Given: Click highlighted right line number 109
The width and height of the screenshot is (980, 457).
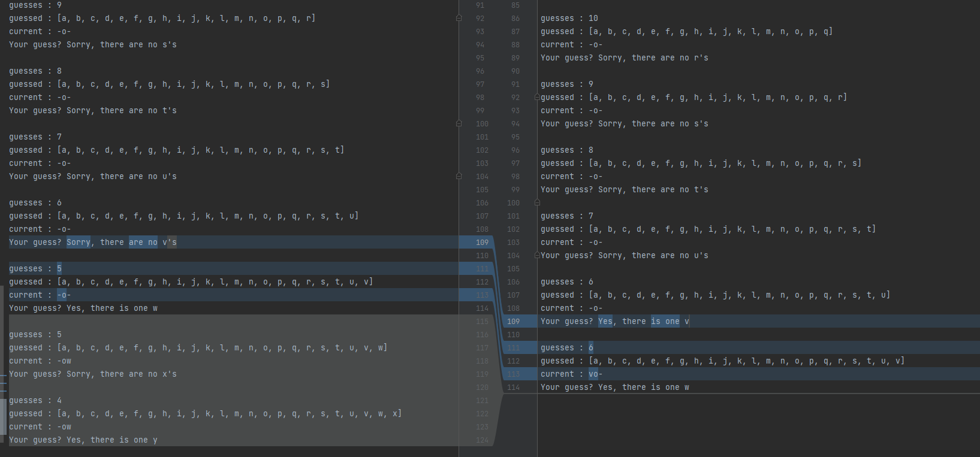Looking at the screenshot, I should [x=513, y=321].
